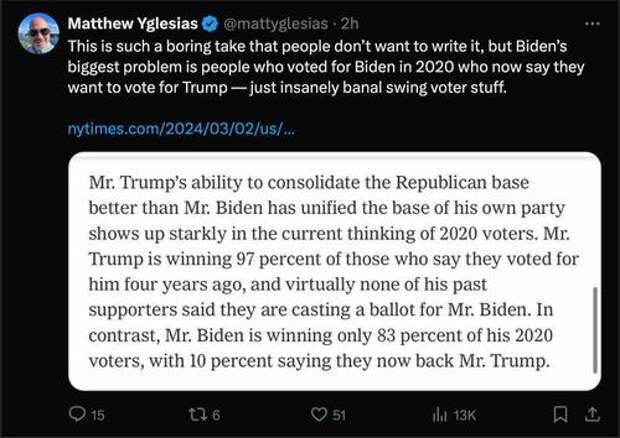The width and height of the screenshot is (620, 438).
Task: Click the 6 reposts count
Action: pyautogui.click(x=215, y=415)
